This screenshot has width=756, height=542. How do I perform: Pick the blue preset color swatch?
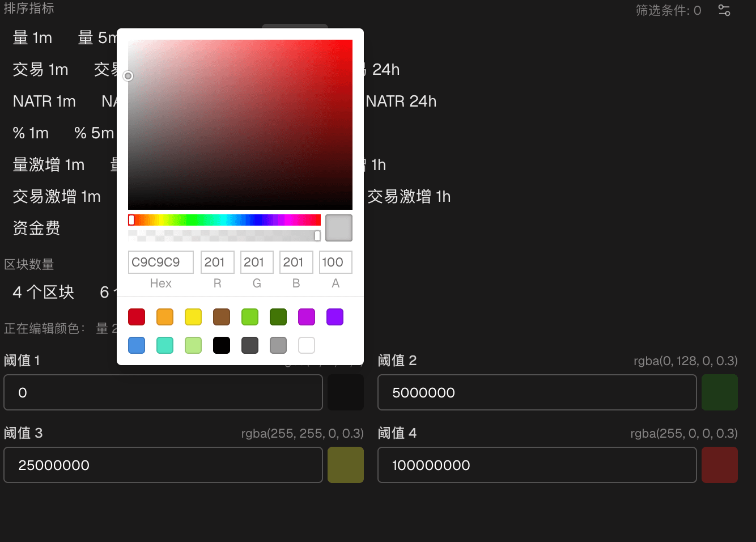pos(137,345)
